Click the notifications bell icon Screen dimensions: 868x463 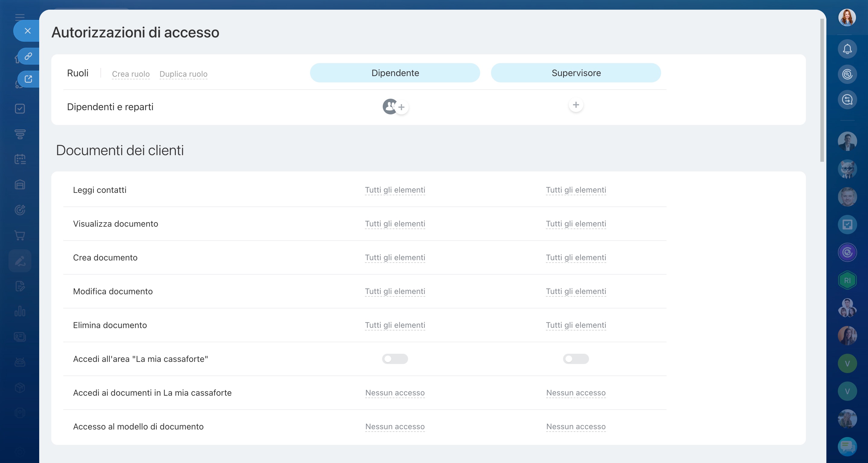(x=847, y=49)
